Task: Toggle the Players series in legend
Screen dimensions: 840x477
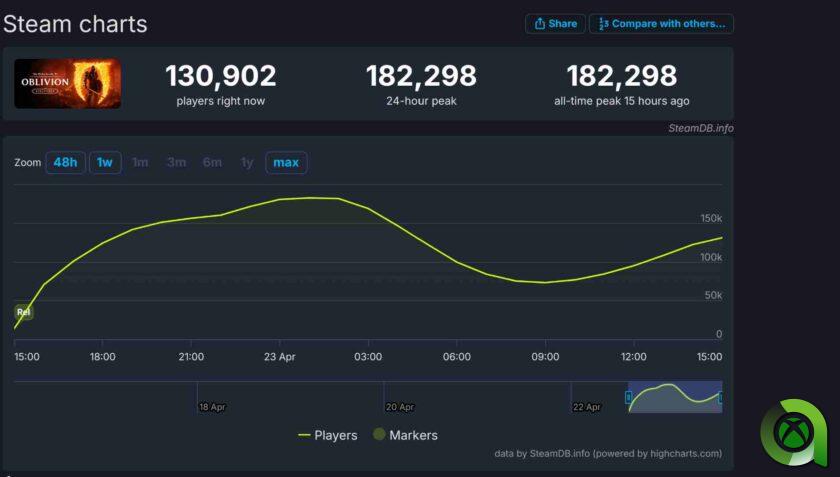Action: click(x=328, y=435)
